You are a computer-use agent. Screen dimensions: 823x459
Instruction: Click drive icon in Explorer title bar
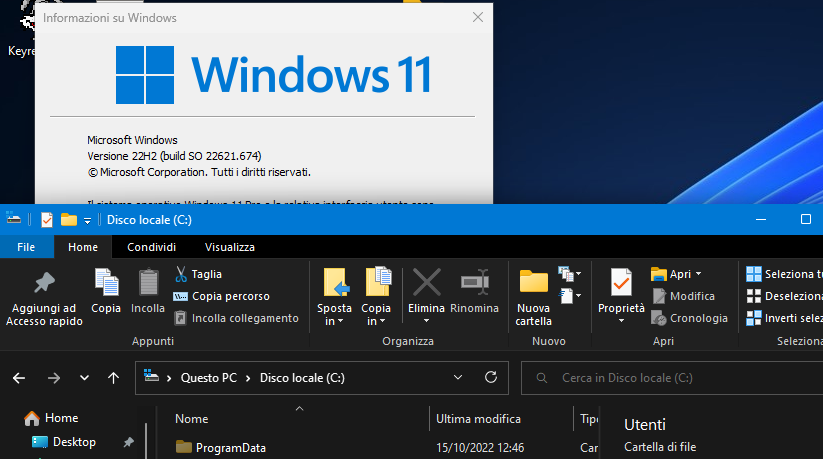point(14,218)
